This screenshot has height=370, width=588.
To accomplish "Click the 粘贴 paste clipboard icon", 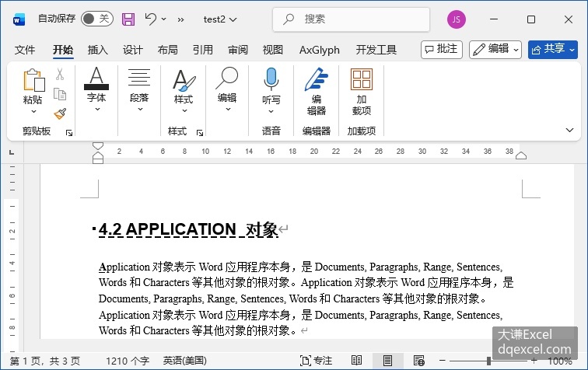I will coord(33,80).
